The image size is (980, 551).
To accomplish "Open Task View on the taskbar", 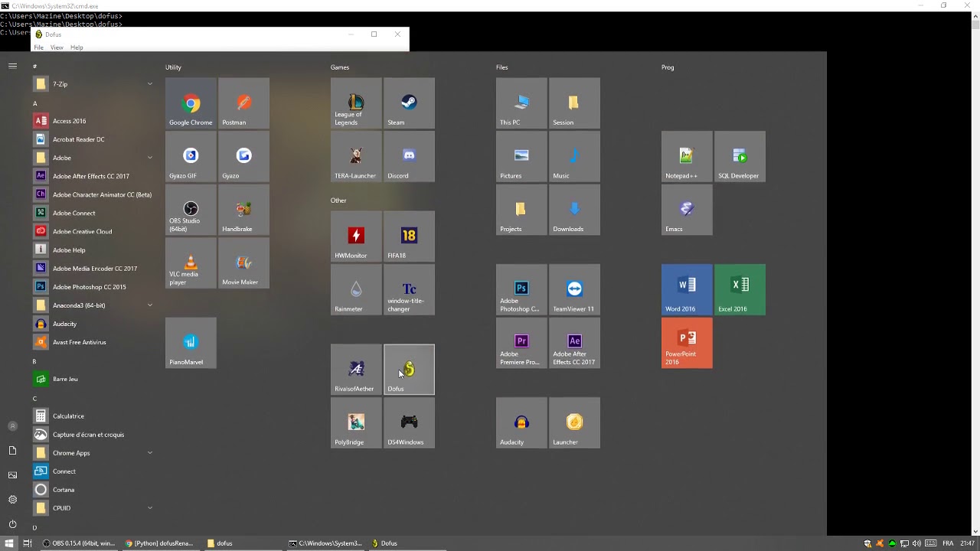I will tap(28, 543).
